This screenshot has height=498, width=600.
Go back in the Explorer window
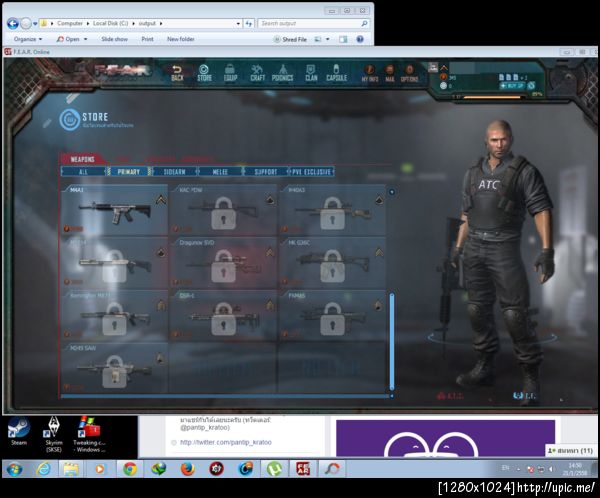click(x=13, y=24)
